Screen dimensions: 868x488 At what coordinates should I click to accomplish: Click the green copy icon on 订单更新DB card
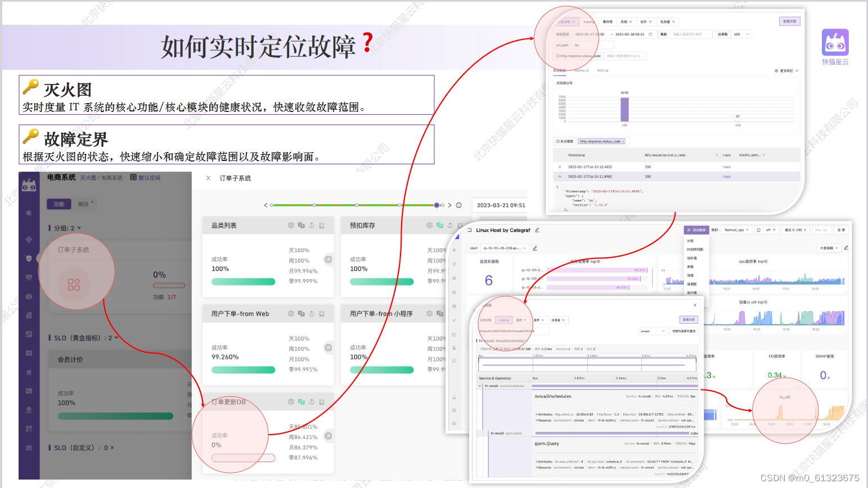(301, 402)
